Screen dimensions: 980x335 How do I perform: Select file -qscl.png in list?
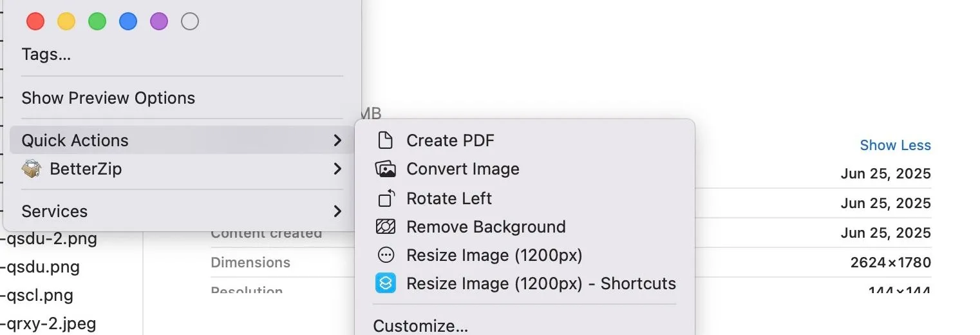click(37, 296)
